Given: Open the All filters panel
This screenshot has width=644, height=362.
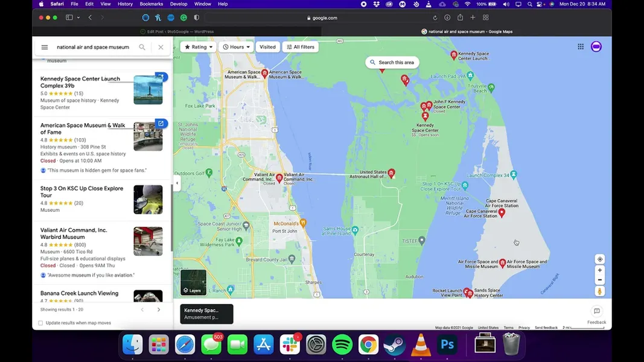Looking at the screenshot, I should tap(301, 47).
